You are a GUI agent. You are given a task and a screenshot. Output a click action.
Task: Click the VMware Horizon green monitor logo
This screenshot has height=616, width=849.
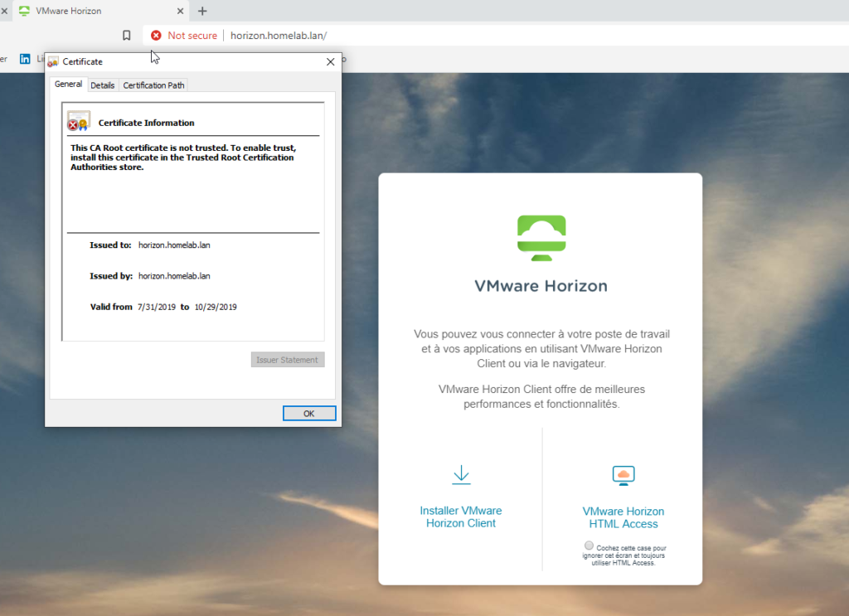point(541,238)
